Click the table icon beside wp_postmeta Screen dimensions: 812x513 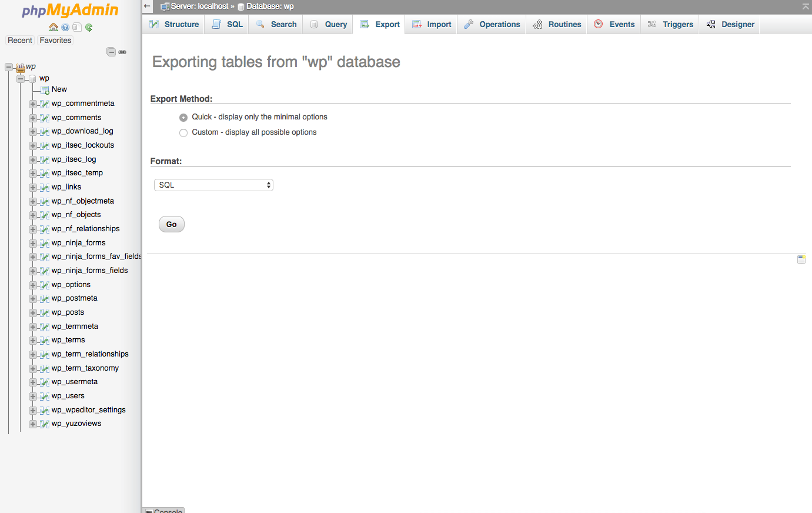[45, 299]
